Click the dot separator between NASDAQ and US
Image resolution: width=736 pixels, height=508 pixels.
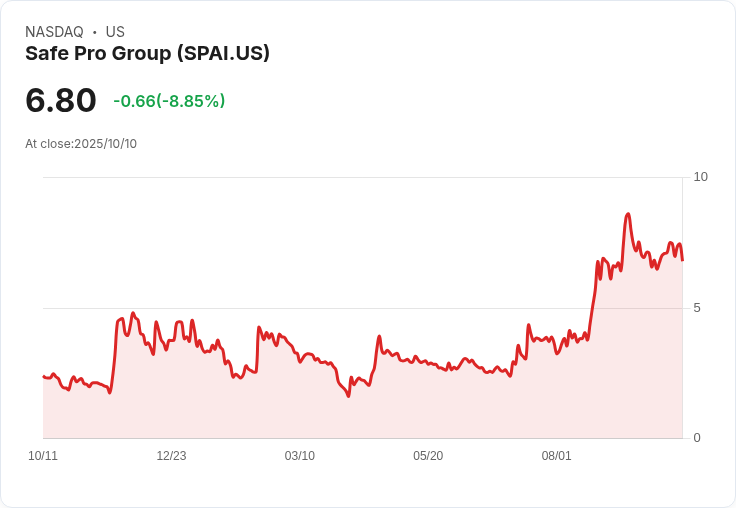click(95, 32)
